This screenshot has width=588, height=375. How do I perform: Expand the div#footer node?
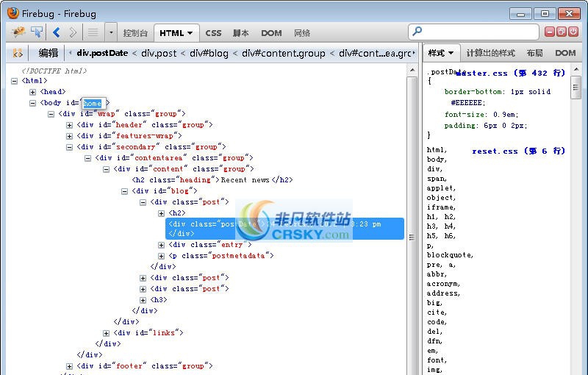coord(70,366)
